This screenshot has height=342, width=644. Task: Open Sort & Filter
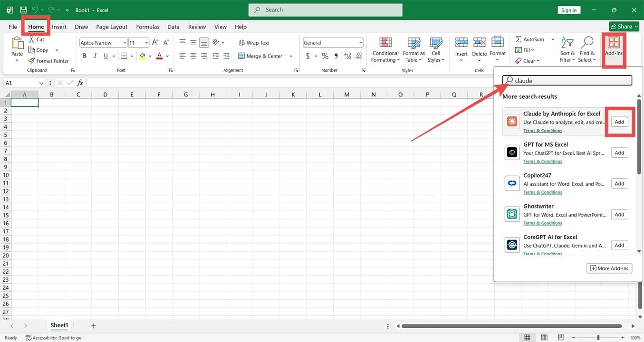(x=567, y=49)
